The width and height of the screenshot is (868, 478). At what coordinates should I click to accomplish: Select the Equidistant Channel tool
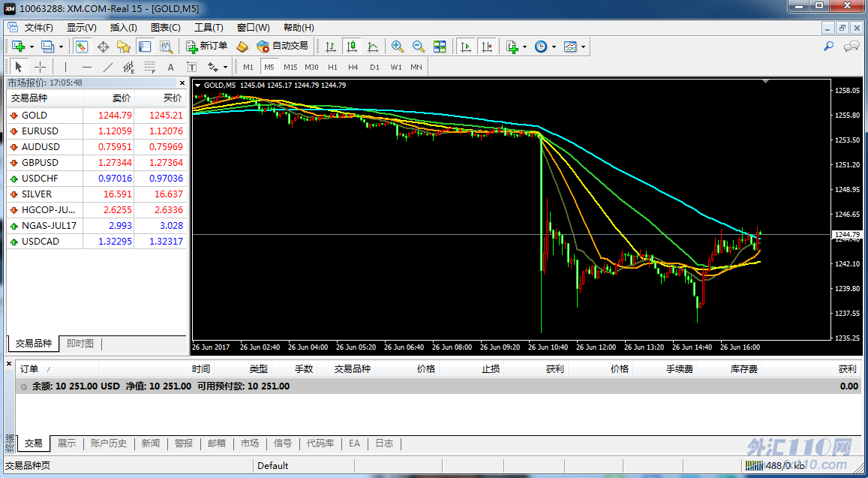[129, 67]
